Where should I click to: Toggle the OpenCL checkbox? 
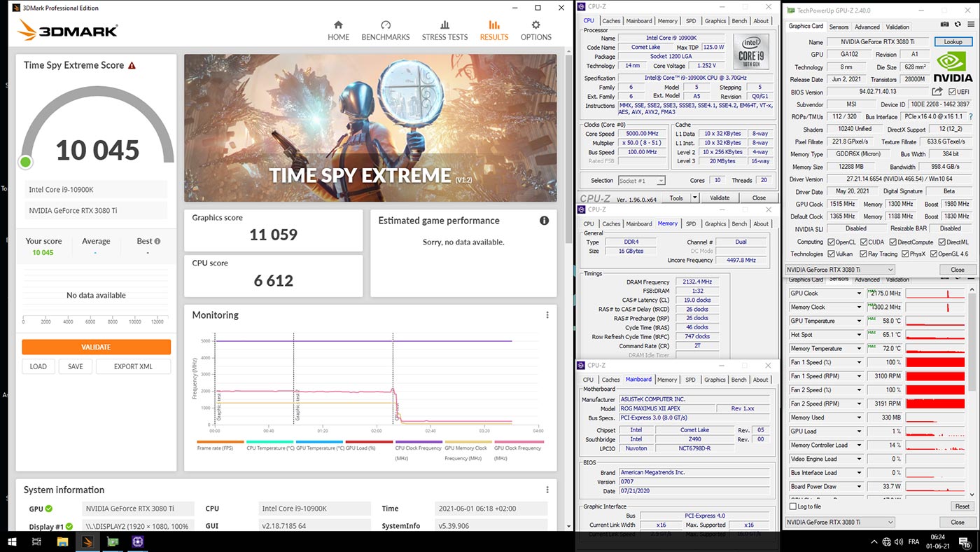coord(831,242)
